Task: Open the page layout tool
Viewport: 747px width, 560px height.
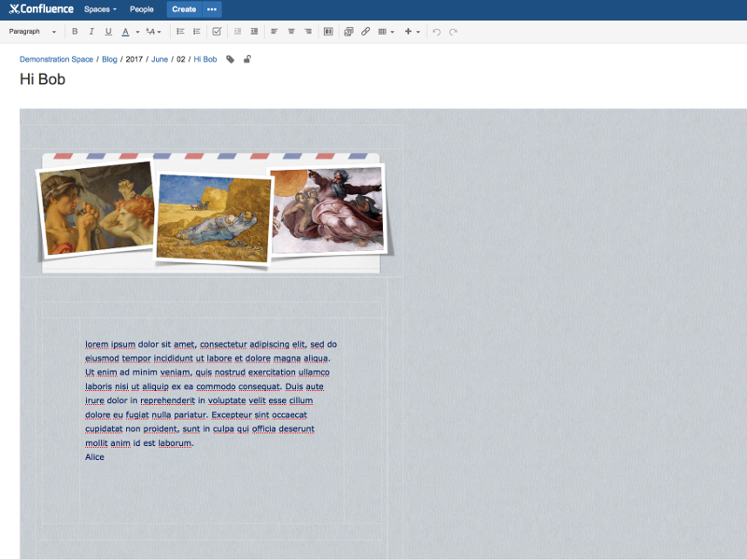Action: coord(329,32)
